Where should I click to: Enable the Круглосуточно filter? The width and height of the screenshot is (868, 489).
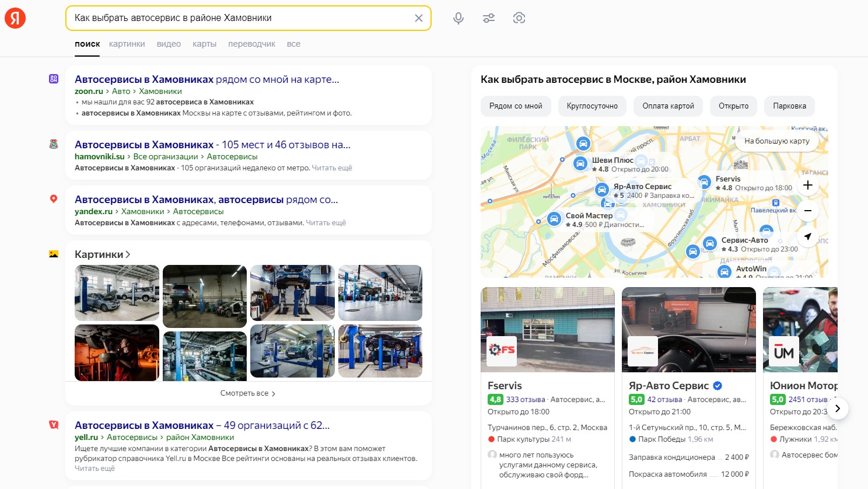tap(592, 106)
